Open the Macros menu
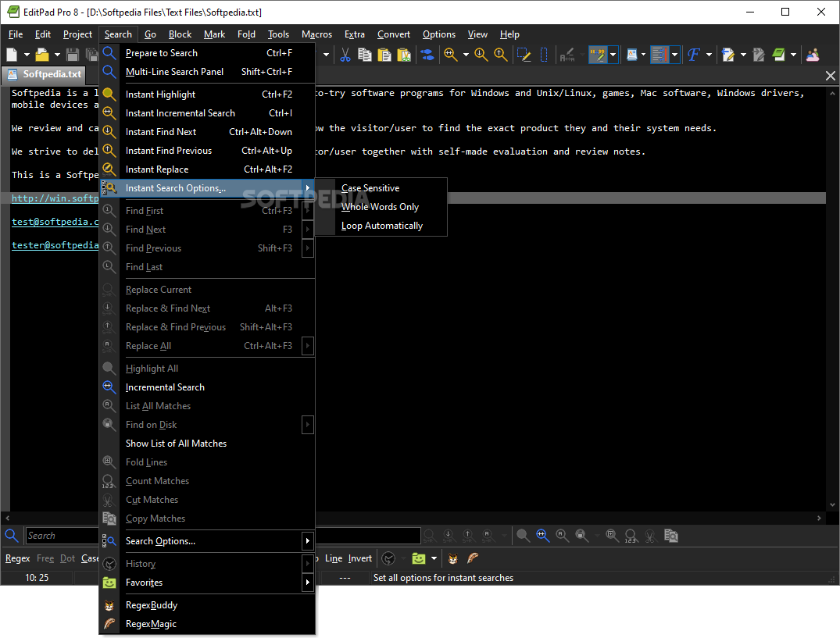Image resolution: width=840 pixels, height=638 pixels. pos(316,34)
